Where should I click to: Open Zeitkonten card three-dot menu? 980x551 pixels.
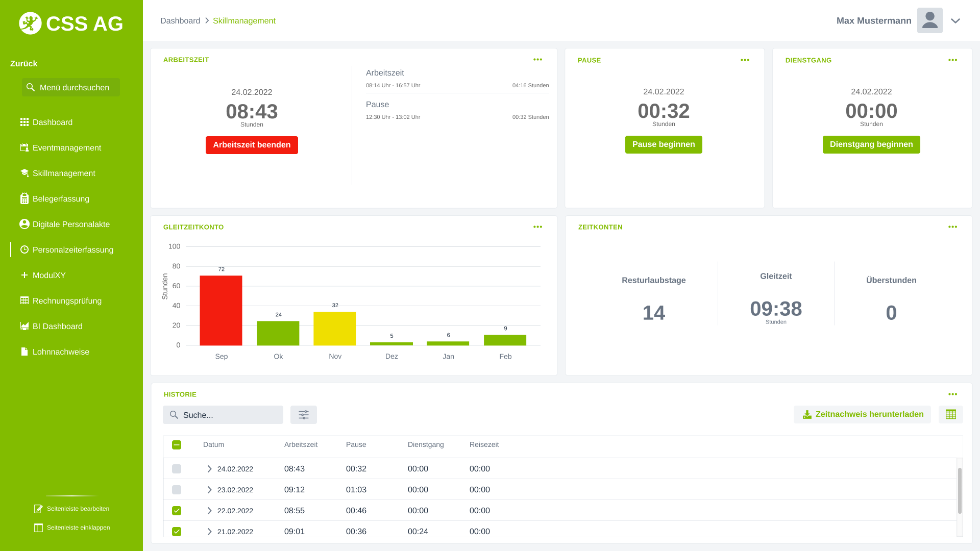pyautogui.click(x=952, y=227)
